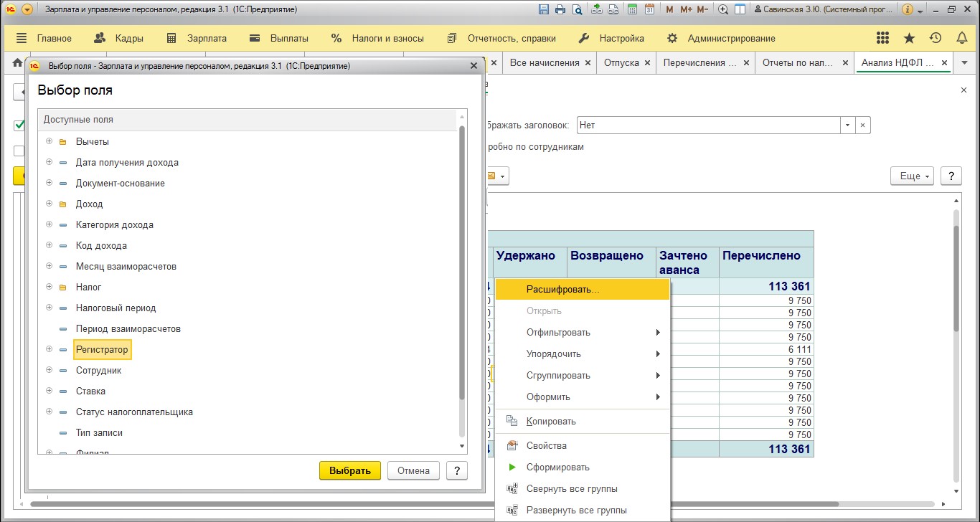Expand the Документ-основание node
Screen dimensions: 980x522
coord(49,183)
